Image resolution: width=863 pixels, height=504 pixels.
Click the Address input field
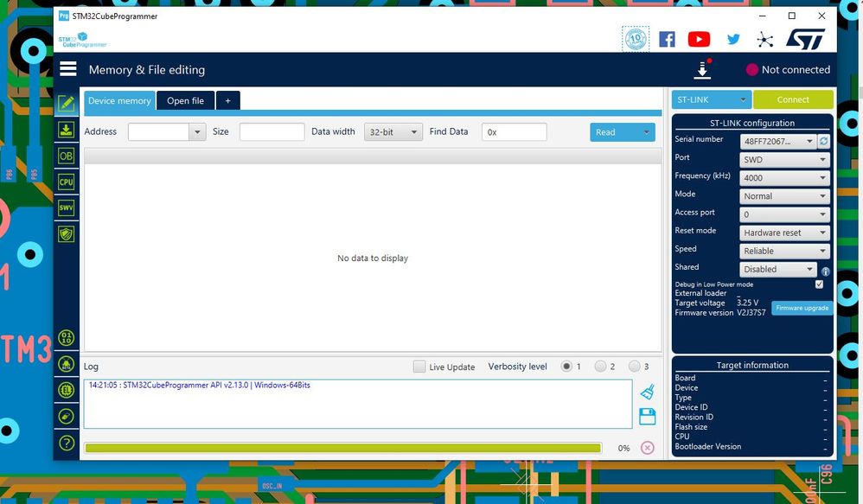[158, 132]
